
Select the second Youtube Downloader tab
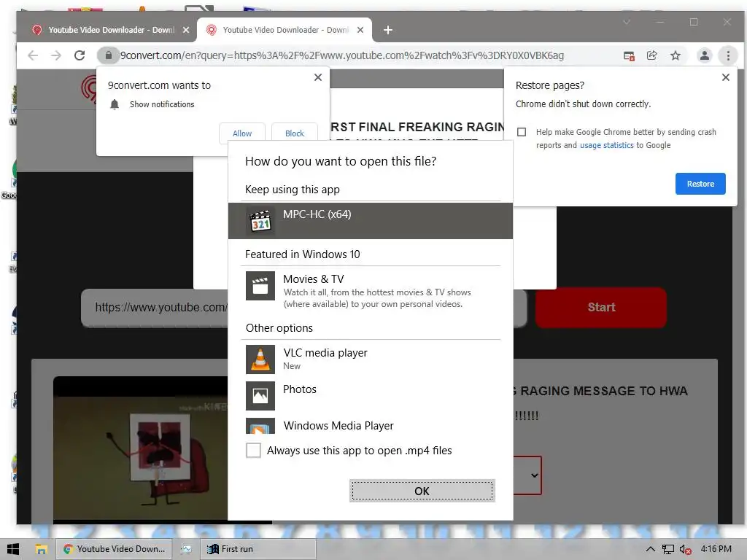[x=285, y=30]
